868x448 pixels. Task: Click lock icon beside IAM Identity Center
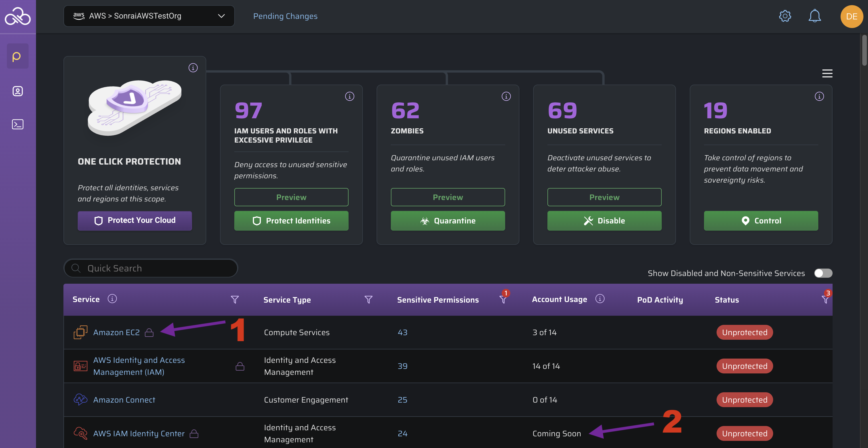(194, 434)
